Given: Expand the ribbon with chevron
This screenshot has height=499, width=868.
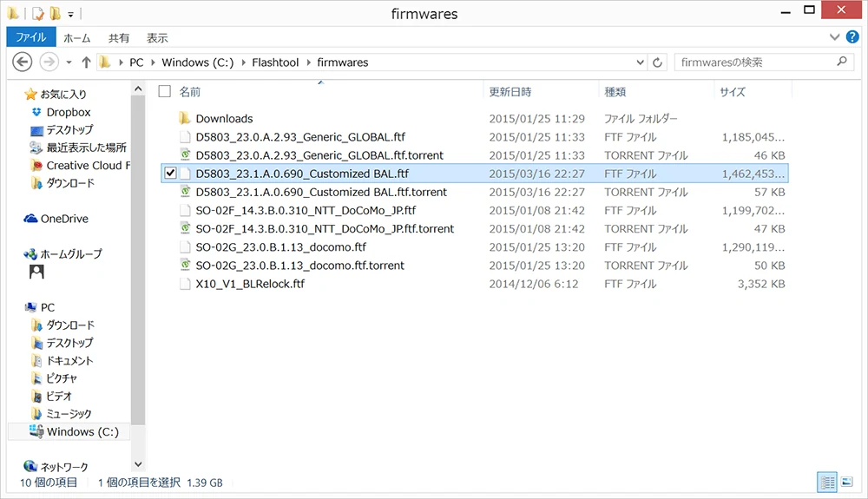Looking at the screenshot, I should pyautogui.click(x=834, y=37).
